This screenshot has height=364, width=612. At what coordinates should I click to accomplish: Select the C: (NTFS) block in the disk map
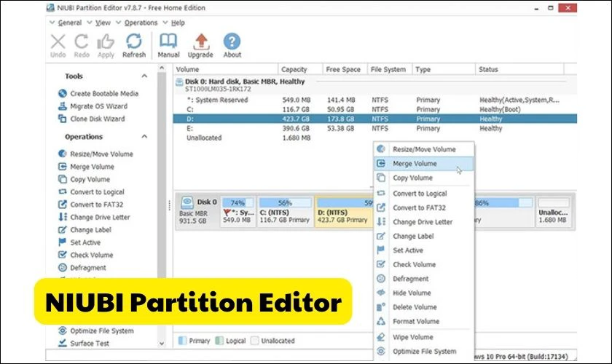click(x=285, y=211)
